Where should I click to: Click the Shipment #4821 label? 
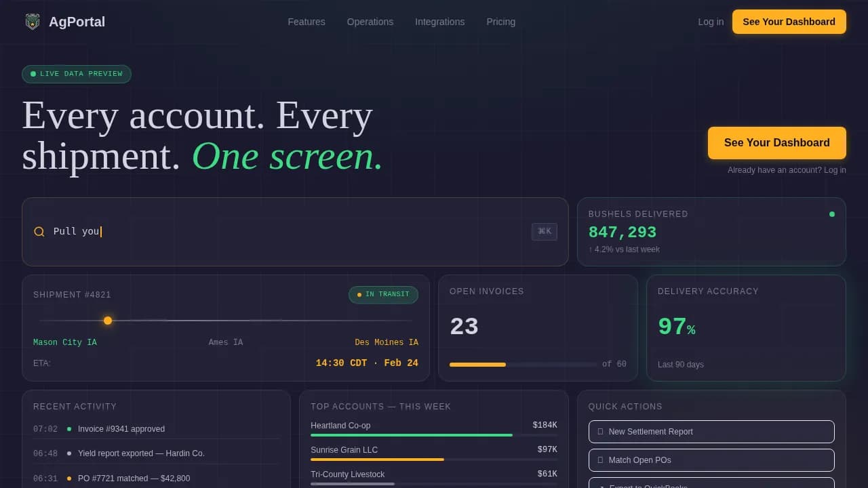pos(72,295)
